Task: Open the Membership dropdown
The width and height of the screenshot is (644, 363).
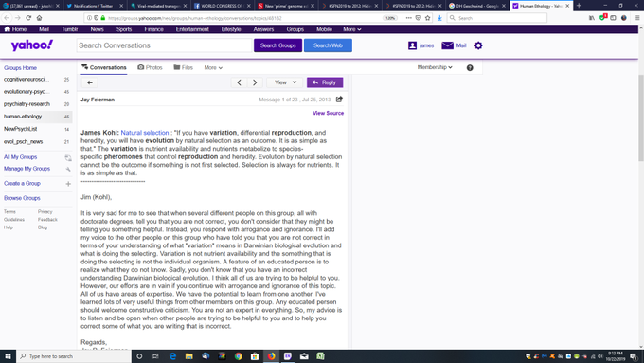Action: coord(435,67)
